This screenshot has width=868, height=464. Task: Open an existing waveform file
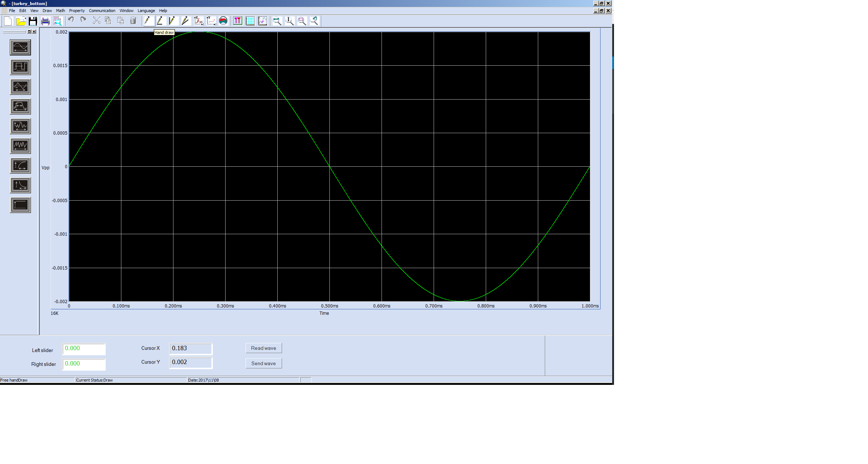21,21
